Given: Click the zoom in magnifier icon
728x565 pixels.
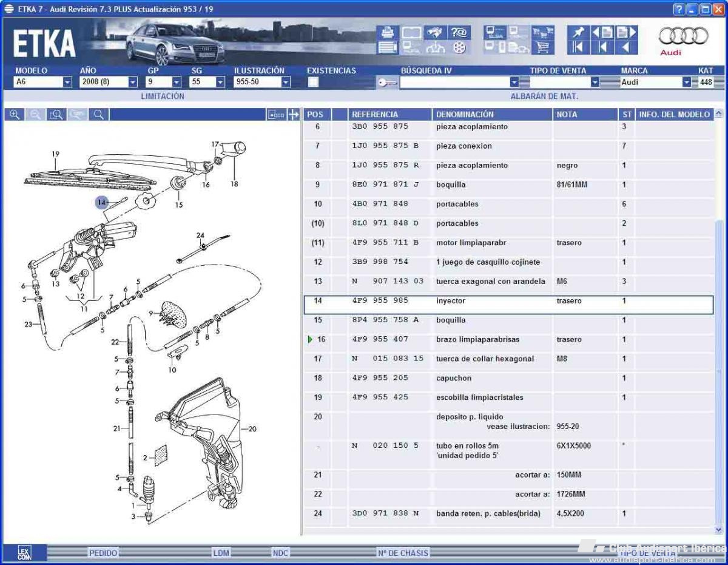Looking at the screenshot, I should pyautogui.click(x=15, y=114).
